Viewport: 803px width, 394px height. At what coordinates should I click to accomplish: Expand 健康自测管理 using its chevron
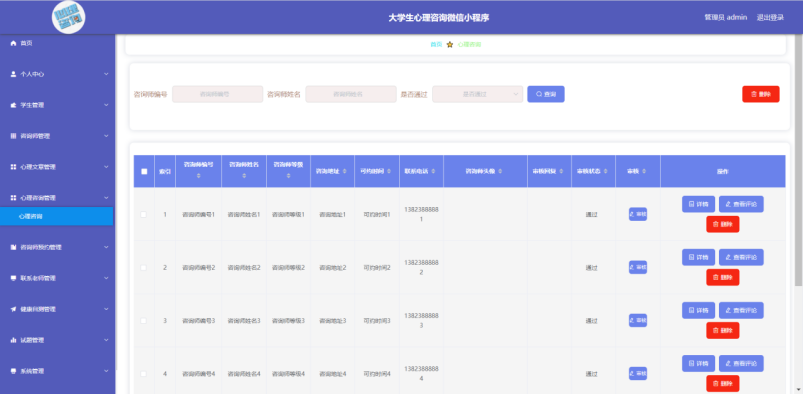tap(106, 309)
